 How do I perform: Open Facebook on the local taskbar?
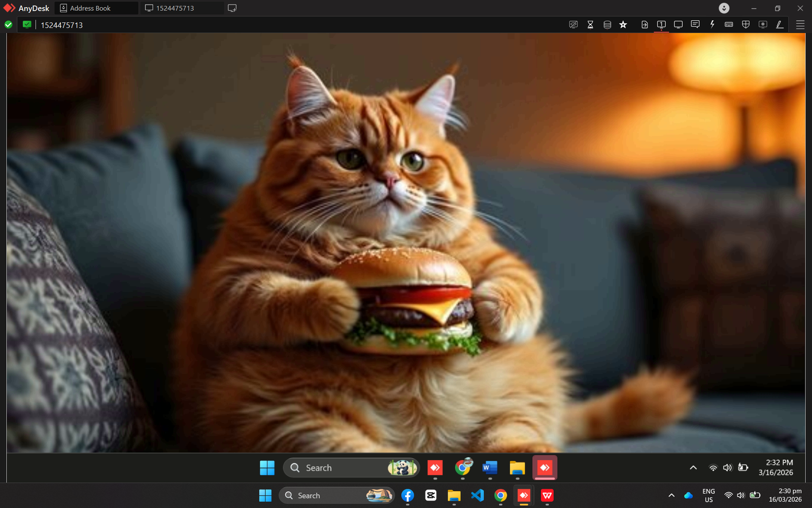click(408, 495)
